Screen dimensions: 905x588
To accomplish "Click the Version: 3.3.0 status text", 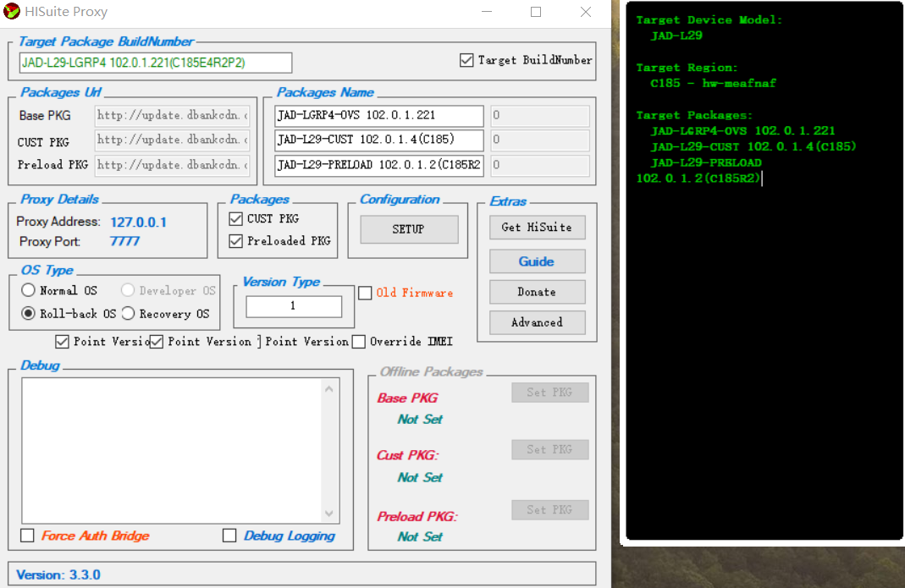I will tap(58, 574).
